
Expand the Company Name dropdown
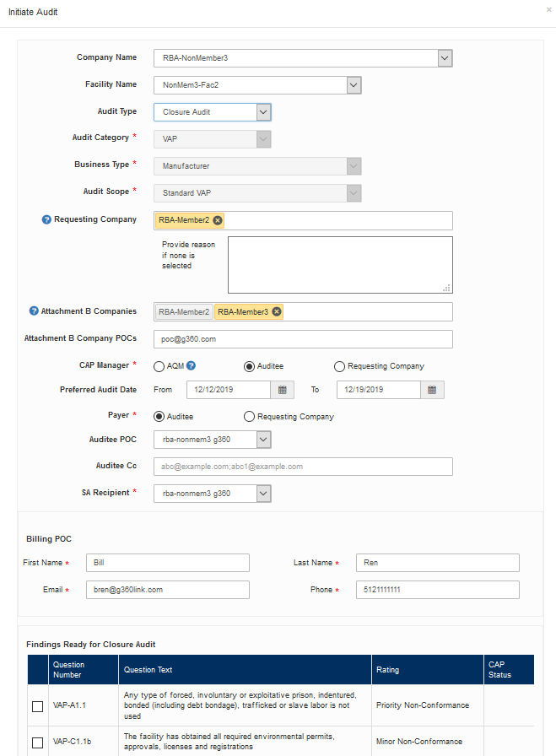coord(445,58)
